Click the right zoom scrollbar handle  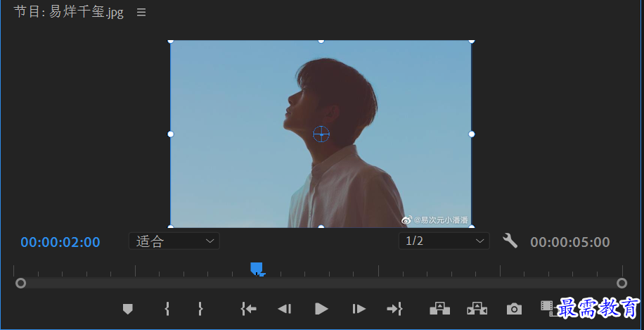pyautogui.click(x=622, y=283)
